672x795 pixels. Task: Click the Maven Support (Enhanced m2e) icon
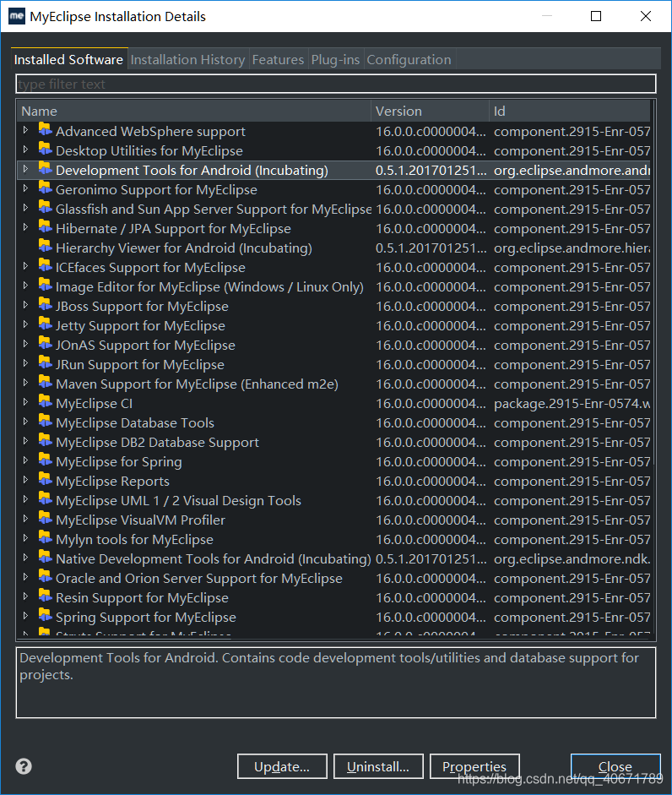click(x=45, y=383)
